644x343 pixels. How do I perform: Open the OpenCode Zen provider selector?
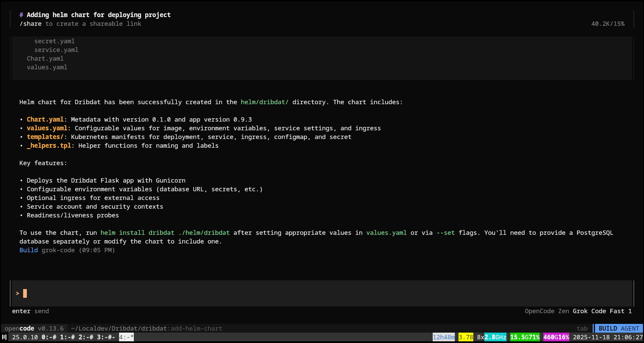coord(547,311)
